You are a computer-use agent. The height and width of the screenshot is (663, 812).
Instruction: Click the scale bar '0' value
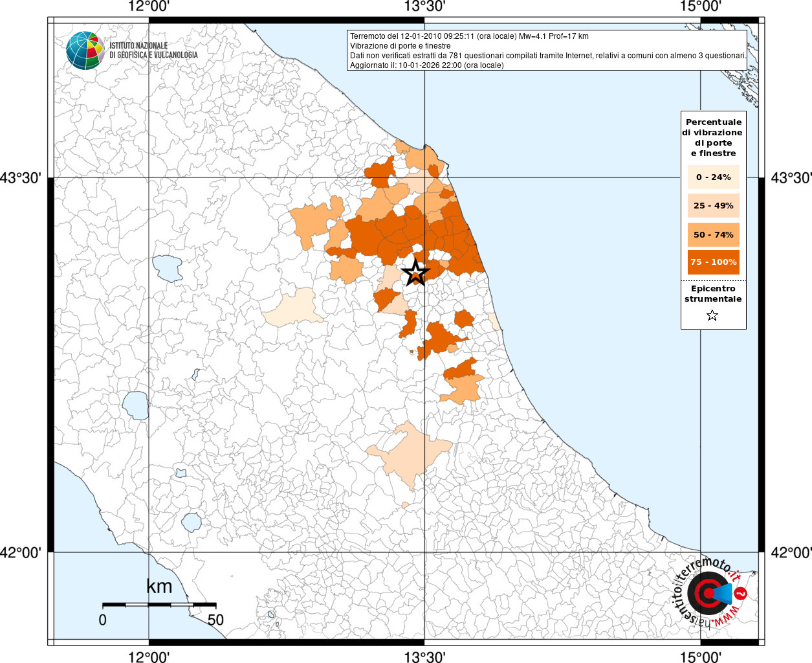tap(102, 620)
